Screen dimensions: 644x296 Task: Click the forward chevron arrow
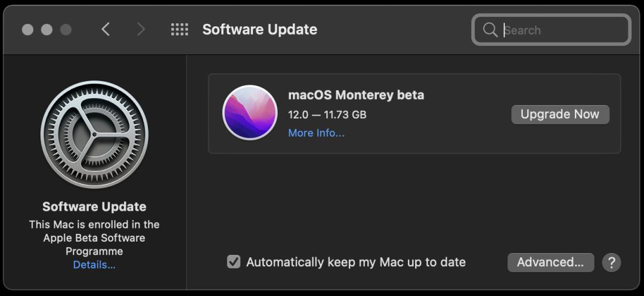pyautogui.click(x=141, y=29)
